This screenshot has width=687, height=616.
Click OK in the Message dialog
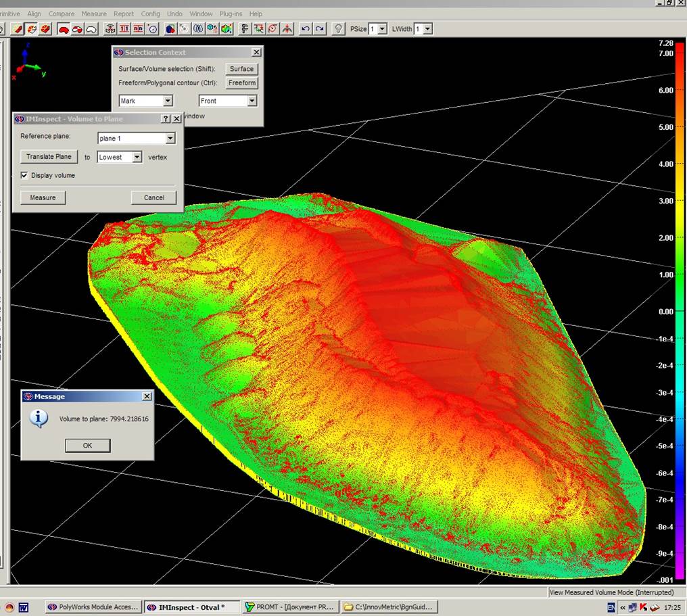click(x=88, y=445)
